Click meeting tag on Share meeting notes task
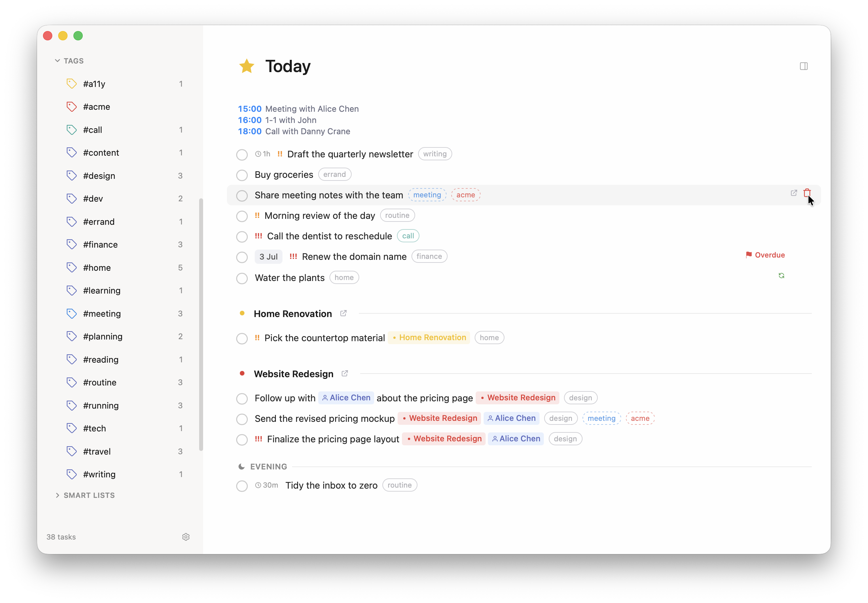This screenshot has width=868, height=603. pyautogui.click(x=427, y=195)
